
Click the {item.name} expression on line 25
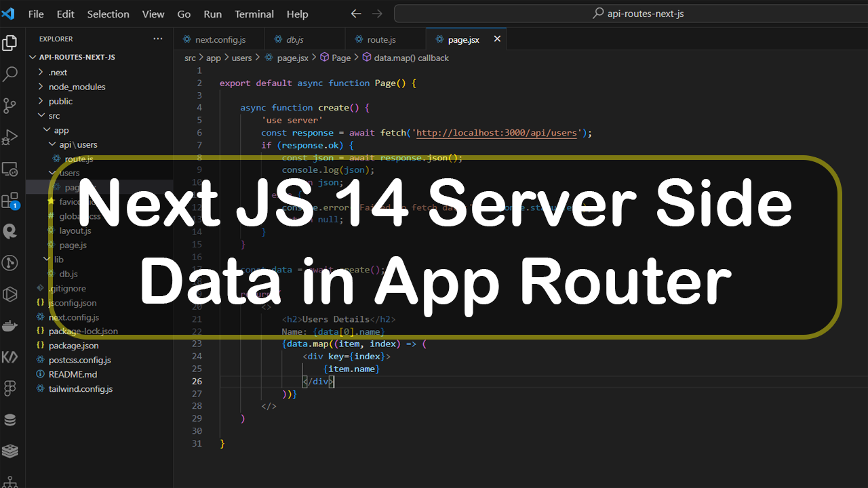coord(352,369)
